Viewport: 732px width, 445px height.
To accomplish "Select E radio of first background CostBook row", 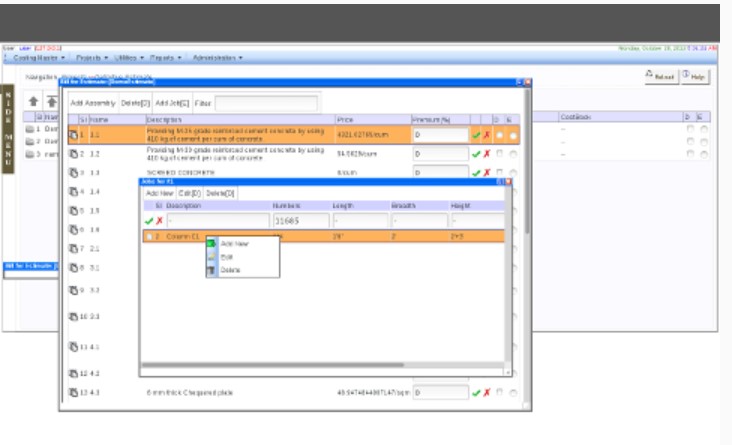I will click(704, 129).
